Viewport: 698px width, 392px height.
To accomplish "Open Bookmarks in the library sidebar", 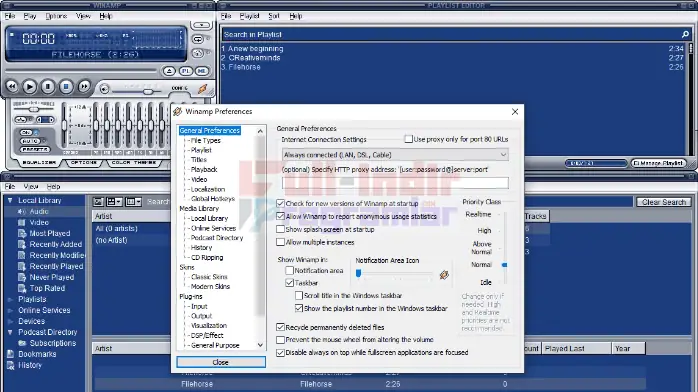I will [37, 354].
